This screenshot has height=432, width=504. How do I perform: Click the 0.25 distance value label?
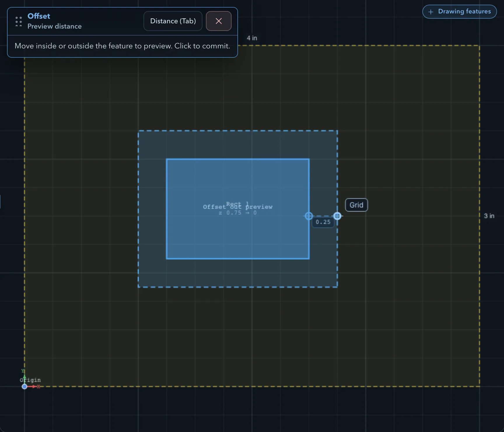(323, 222)
